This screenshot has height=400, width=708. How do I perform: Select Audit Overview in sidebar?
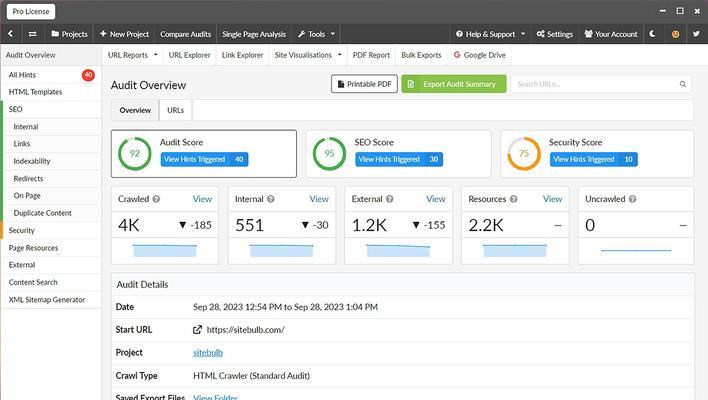[x=51, y=55]
